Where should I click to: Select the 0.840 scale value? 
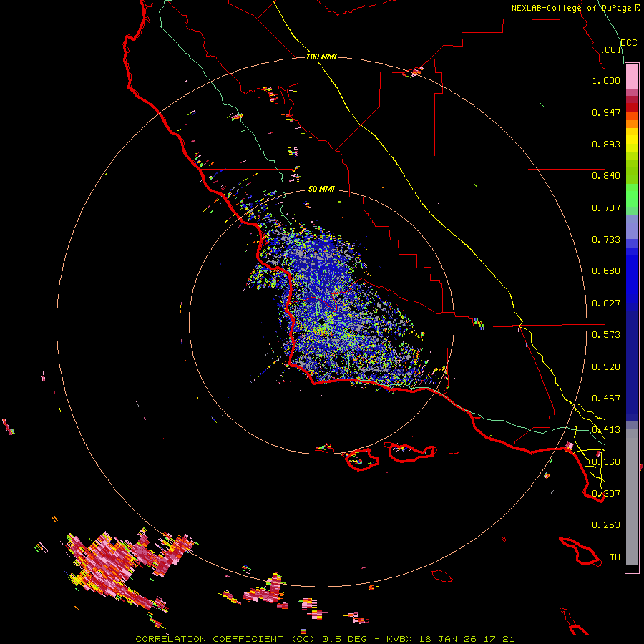coord(606,176)
